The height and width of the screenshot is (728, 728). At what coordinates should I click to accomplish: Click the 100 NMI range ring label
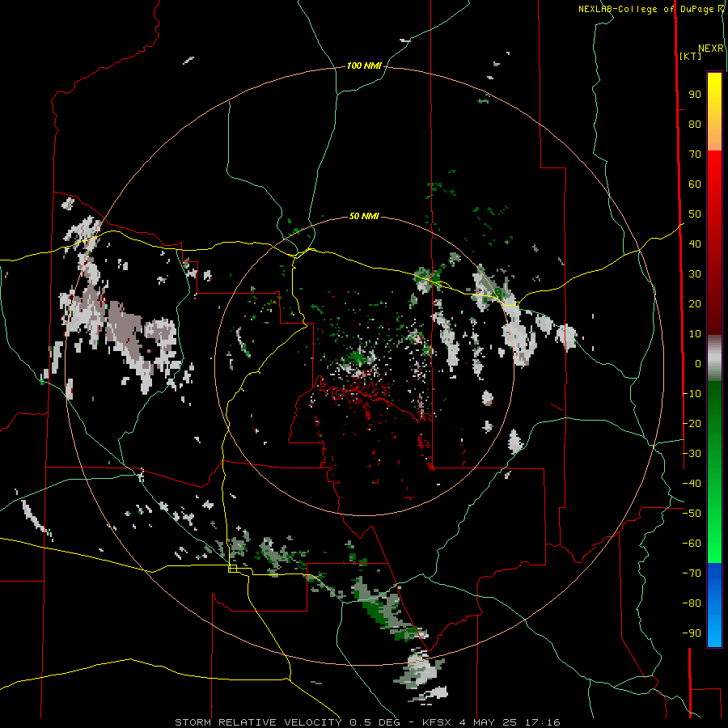364,66
